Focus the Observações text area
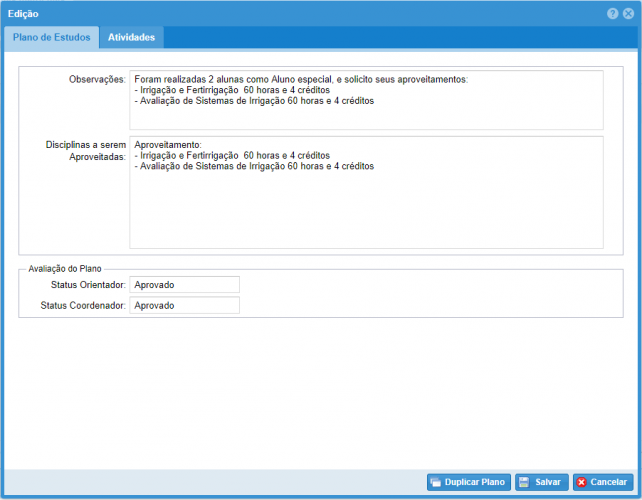This screenshot has width=642, height=500. (366, 100)
